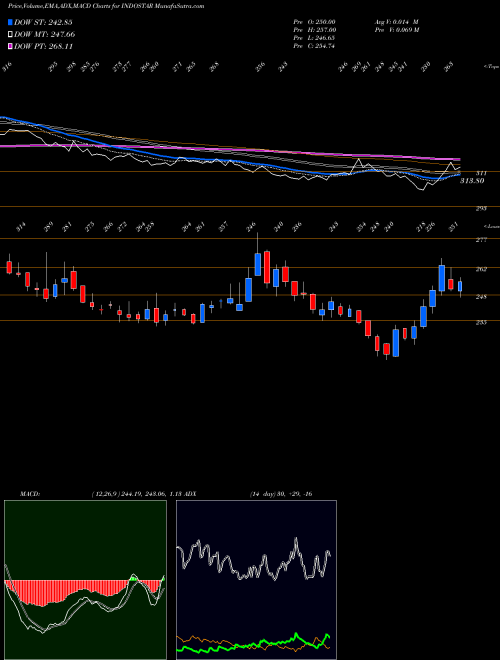Click the 'Pre C' close value
Image resolution: width=500 pixels, height=660 pixels.
click(314, 46)
